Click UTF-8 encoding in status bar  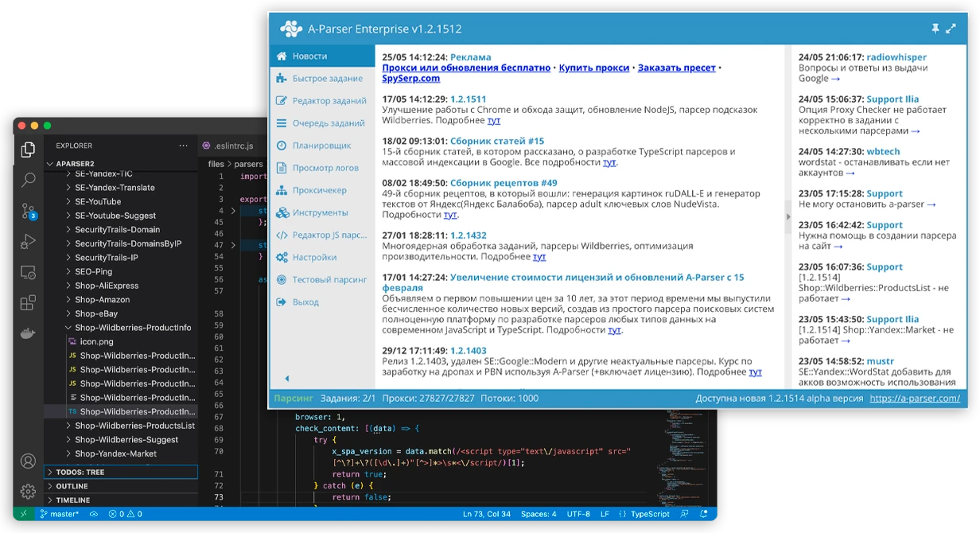point(578,514)
